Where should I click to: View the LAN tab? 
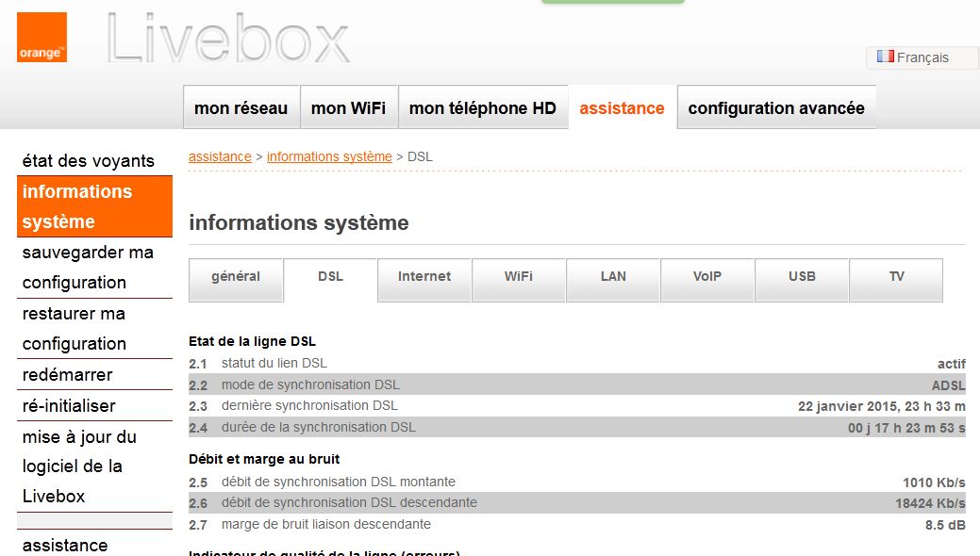tap(613, 277)
